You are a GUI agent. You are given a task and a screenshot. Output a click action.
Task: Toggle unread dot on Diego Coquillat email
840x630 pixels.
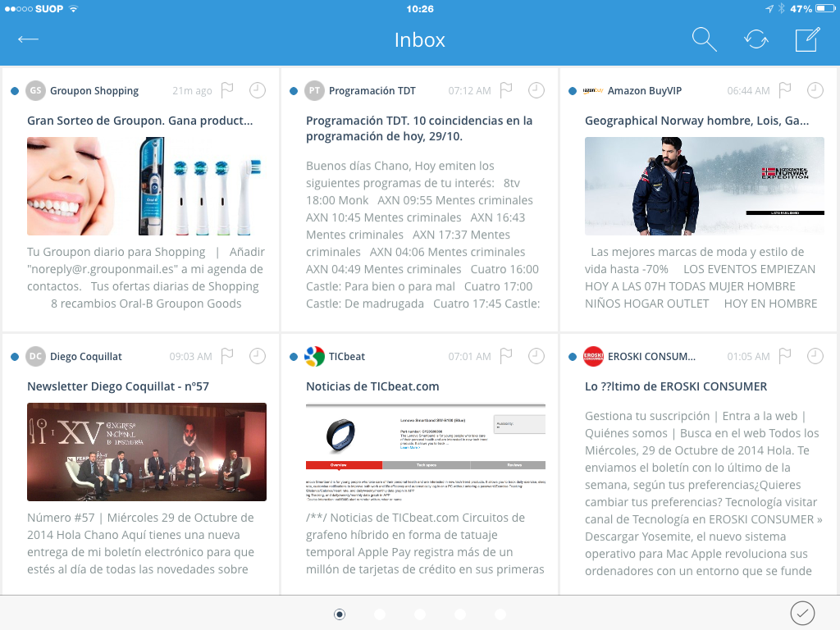pos(15,357)
